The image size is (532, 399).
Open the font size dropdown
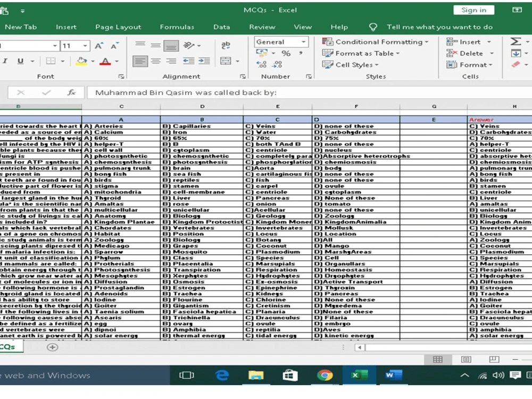pyautogui.click(x=85, y=45)
